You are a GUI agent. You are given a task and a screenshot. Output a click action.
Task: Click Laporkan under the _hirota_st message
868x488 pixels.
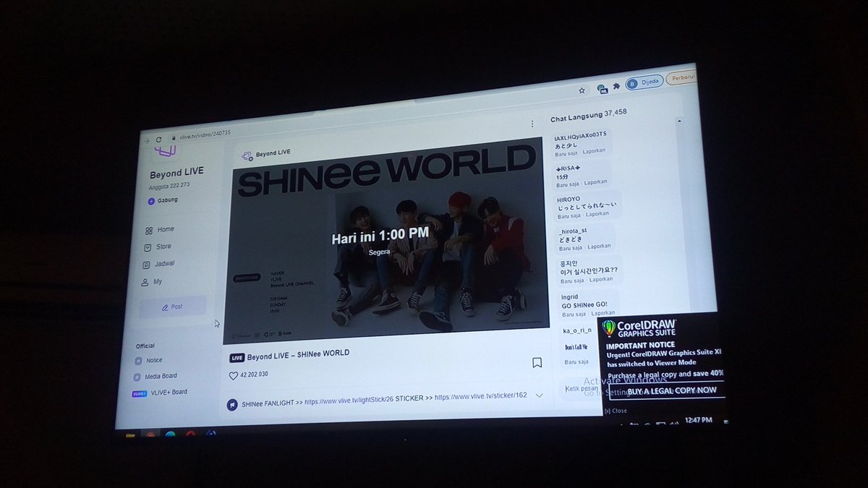[599, 246]
